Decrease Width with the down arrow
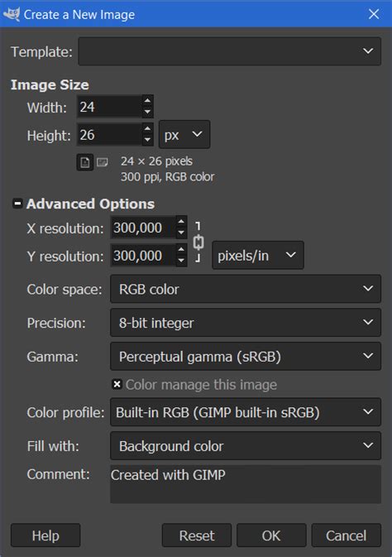This screenshot has height=557, width=392. coord(147,112)
